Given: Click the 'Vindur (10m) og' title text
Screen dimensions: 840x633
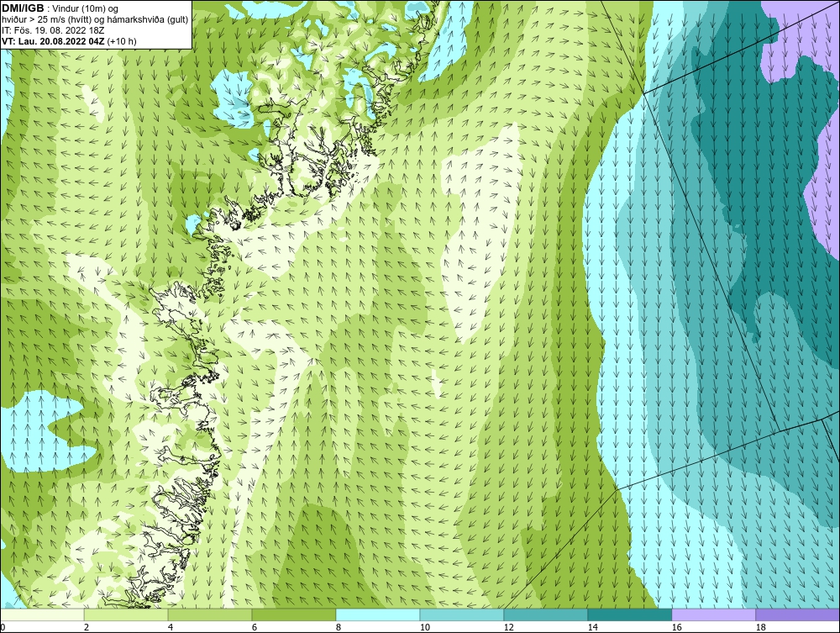Looking at the screenshot, I should click(87, 9).
